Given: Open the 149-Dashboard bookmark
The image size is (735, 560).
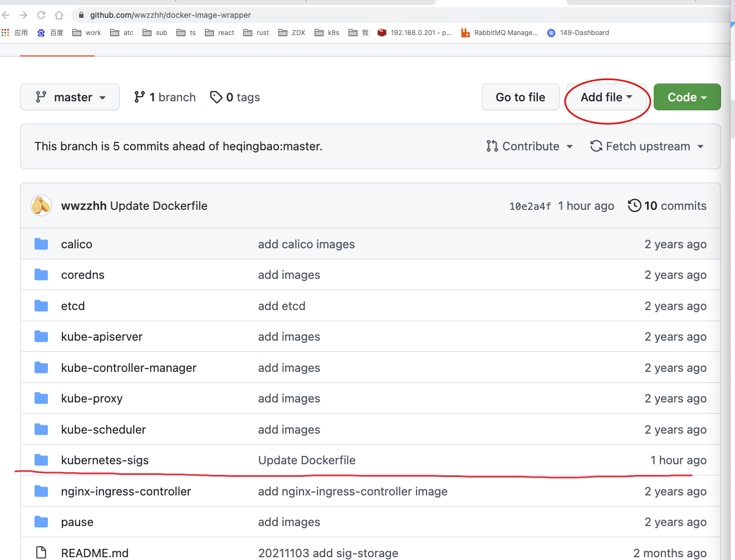Looking at the screenshot, I should pyautogui.click(x=578, y=33).
